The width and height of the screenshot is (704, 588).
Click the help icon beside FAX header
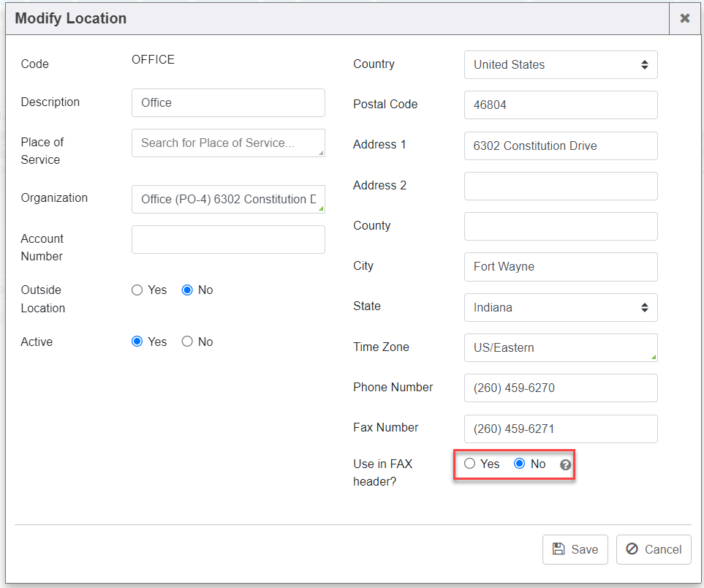(565, 465)
